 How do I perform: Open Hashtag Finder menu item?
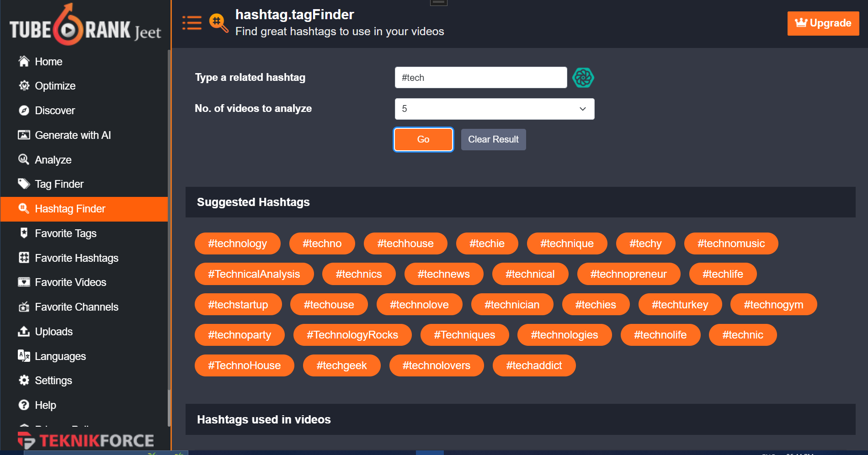click(x=85, y=209)
